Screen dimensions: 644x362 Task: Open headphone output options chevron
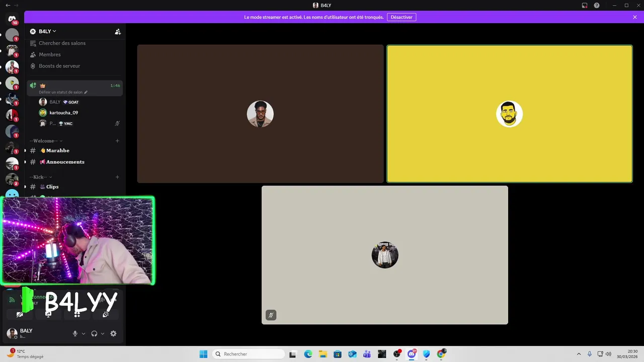(x=103, y=333)
